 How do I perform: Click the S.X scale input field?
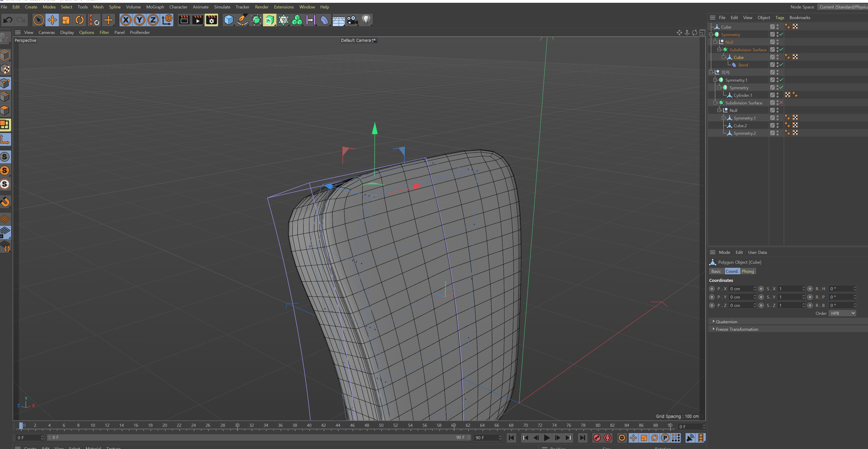pos(791,288)
